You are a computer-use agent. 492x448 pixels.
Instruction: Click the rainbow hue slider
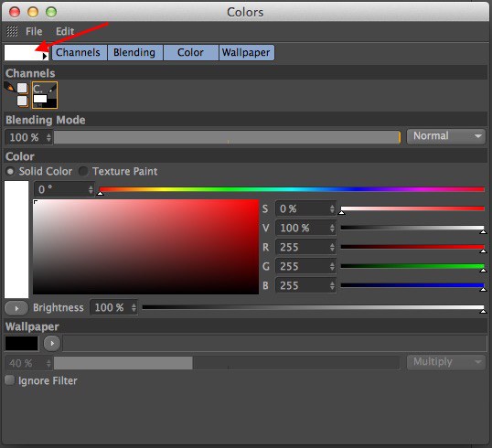pyautogui.click(x=292, y=189)
